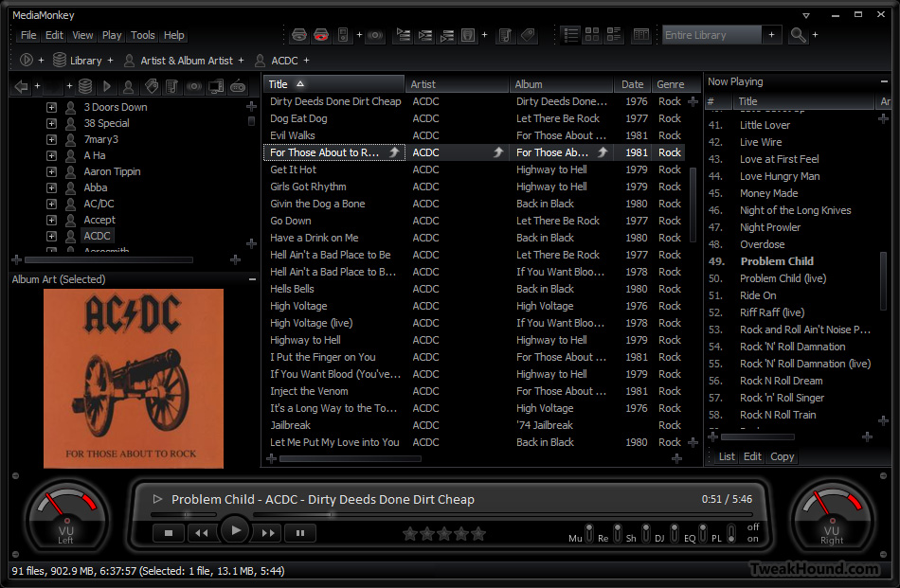Rate the track using the fifth star
The width and height of the screenshot is (900, 588).
click(x=478, y=534)
